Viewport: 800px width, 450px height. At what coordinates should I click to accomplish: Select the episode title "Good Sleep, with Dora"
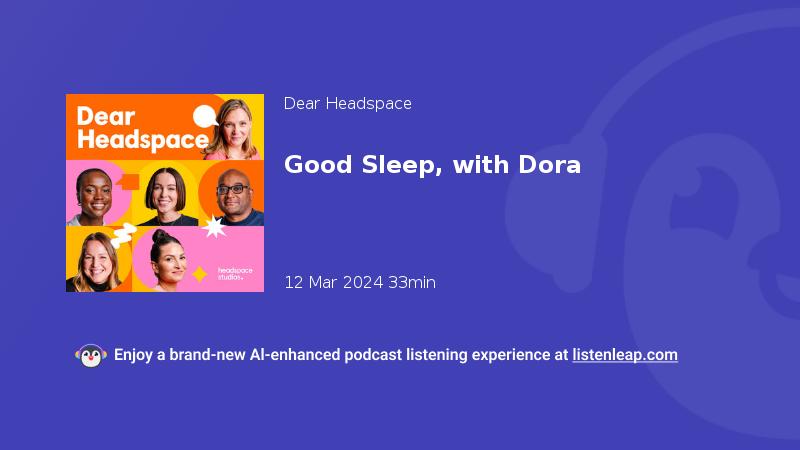pos(432,165)
